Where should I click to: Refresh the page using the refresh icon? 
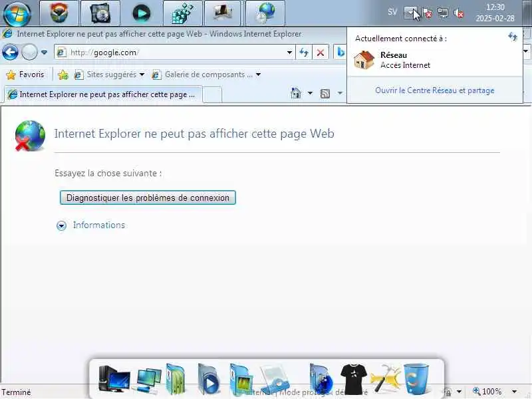pyautogui.click(x=304, y=53)
